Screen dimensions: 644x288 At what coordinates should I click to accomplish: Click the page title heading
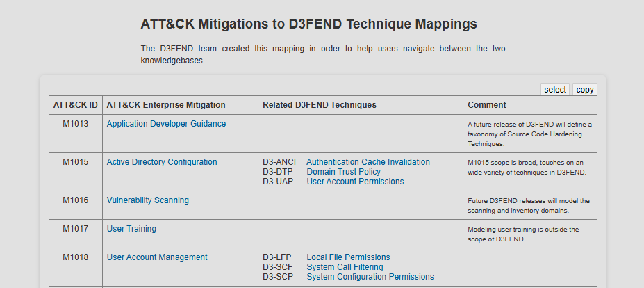tap(309, 24)
